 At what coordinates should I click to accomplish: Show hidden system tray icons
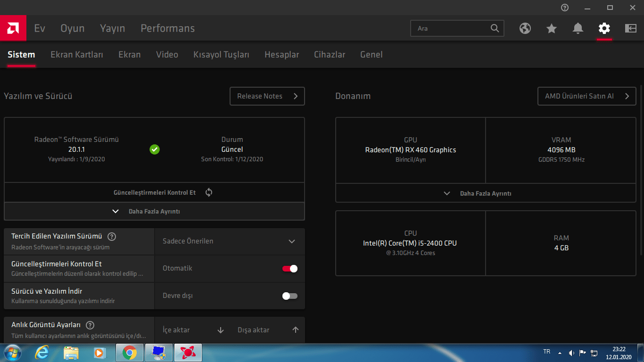pos(560,353)
